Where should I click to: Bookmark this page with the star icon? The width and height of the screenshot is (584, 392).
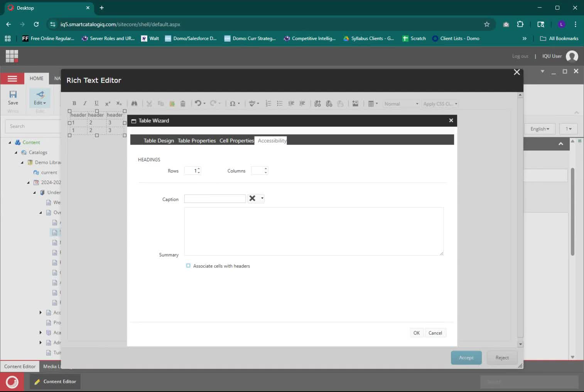487,24
